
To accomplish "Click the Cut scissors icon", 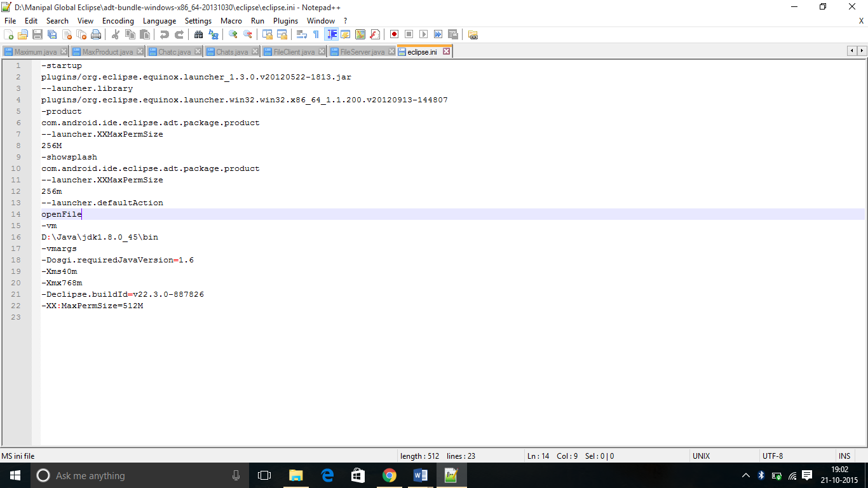I will point(116,34).
